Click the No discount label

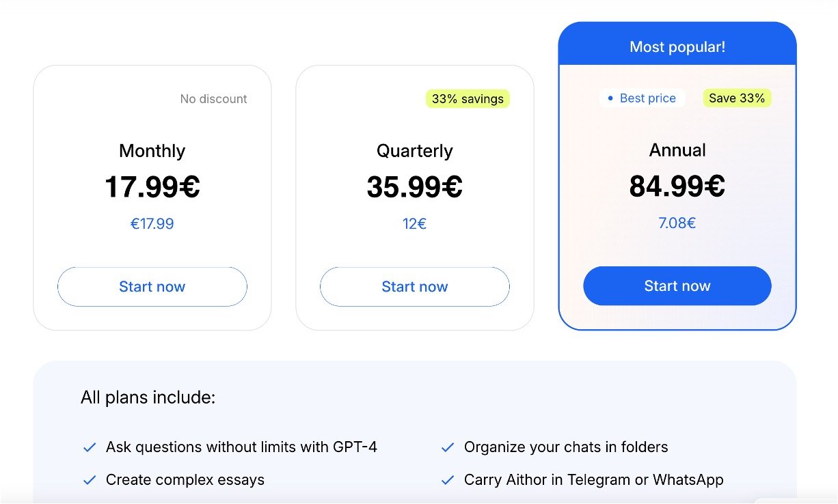(213, 99)
